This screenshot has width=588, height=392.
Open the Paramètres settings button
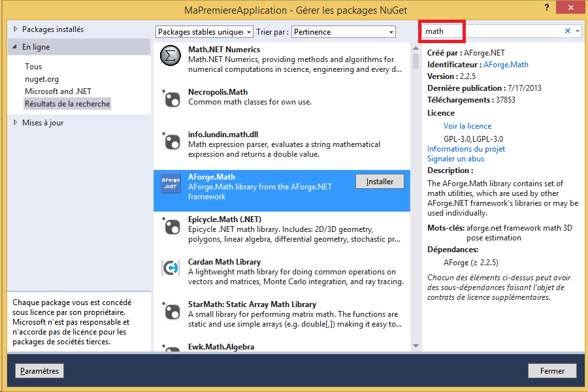pyautogui.click(x=39, y=371)
